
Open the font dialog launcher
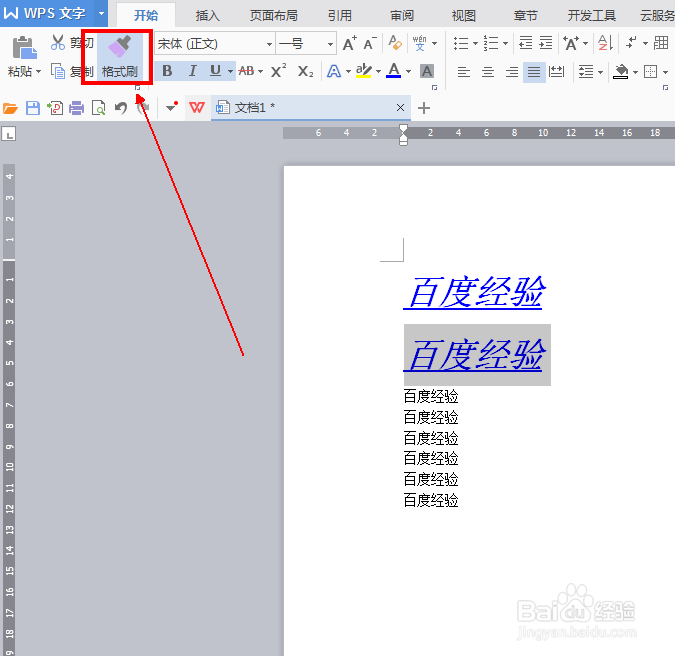[434, 87]
